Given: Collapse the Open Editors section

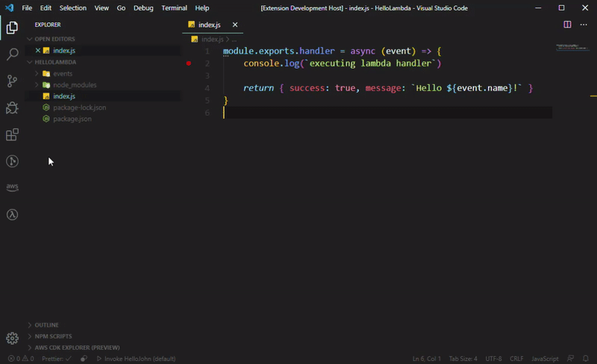Looking at the screenshot, I should [x=30, y=39].
